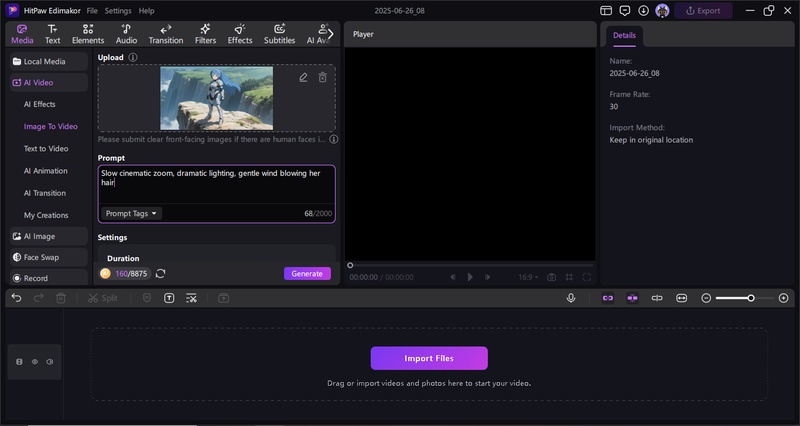Open the Prompt Tags dropdown
Viewport: 800px width, 426px height.
pyautogui.click(x=131, y=213)
